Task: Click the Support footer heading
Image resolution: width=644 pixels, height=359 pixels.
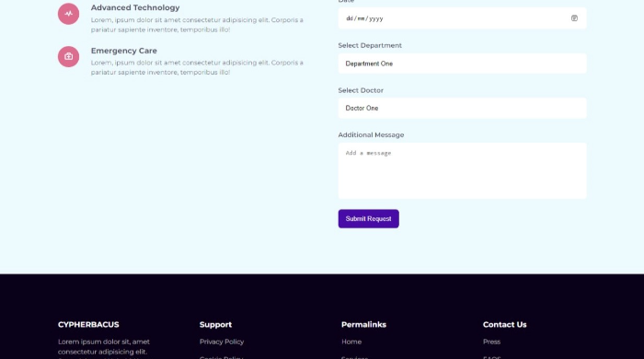Action: click(x=215, y=325)
